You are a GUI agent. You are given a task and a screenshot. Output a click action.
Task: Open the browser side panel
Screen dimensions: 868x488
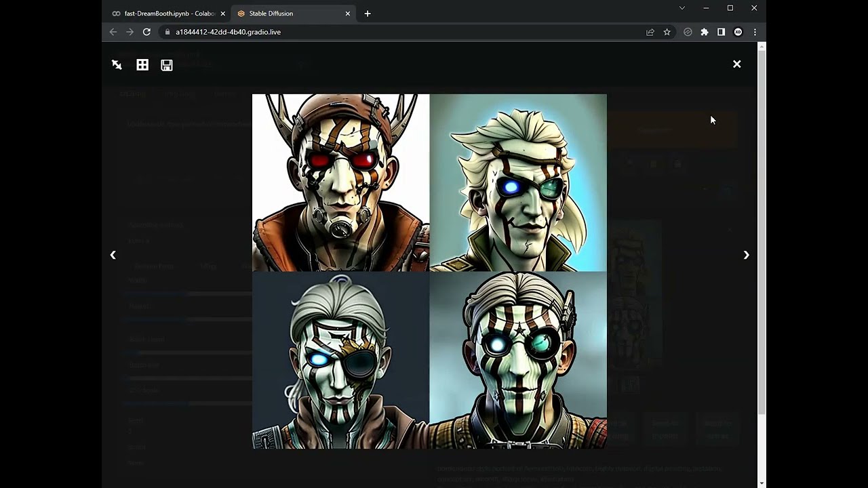(x=721, y=32)
